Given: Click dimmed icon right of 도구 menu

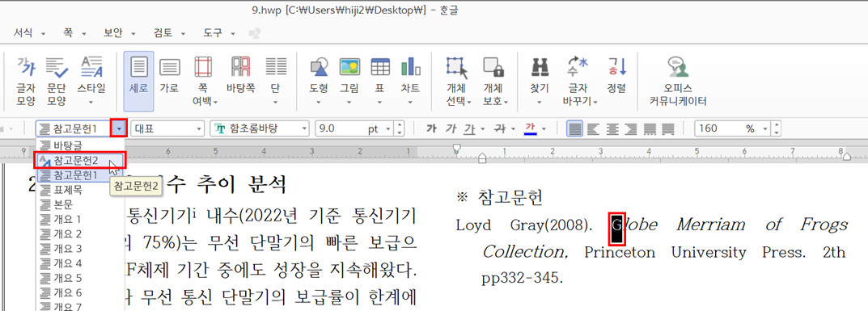Looking at the screenshot, I should (x=255, y=34).
